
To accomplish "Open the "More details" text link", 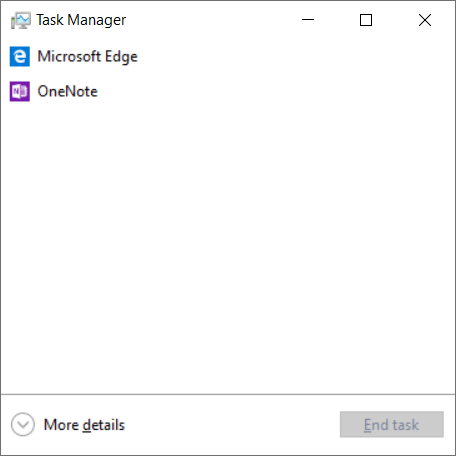I will [x=84, y=425].
